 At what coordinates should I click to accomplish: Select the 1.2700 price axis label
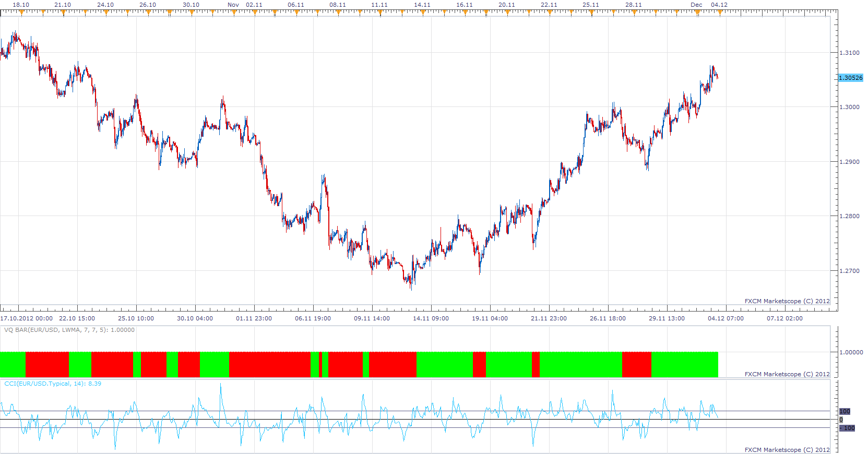849,271
